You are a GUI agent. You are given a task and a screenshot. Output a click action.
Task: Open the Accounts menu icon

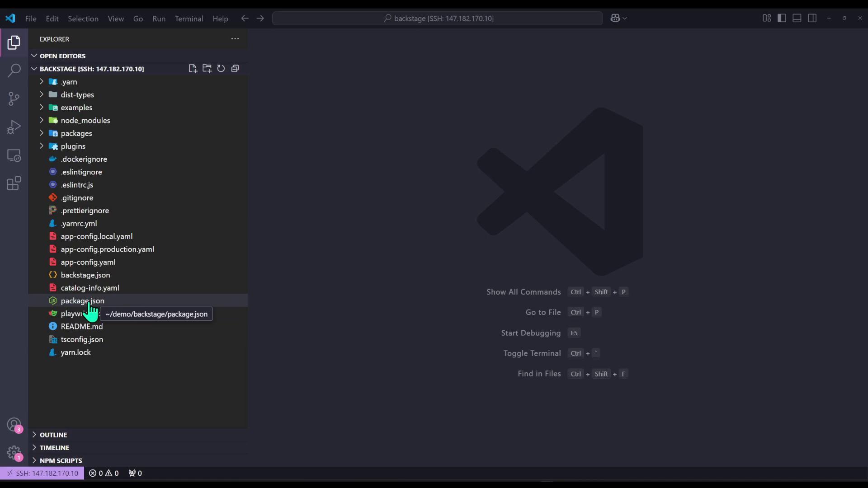pos(14,425)
